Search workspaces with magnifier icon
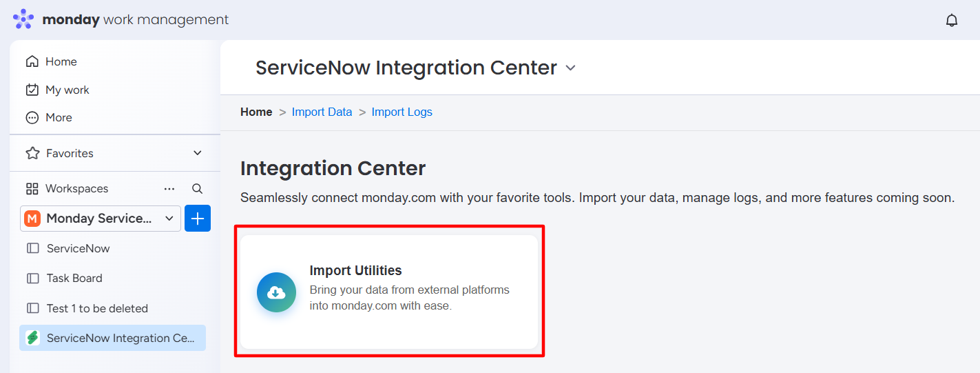 [x=197, y=188]
